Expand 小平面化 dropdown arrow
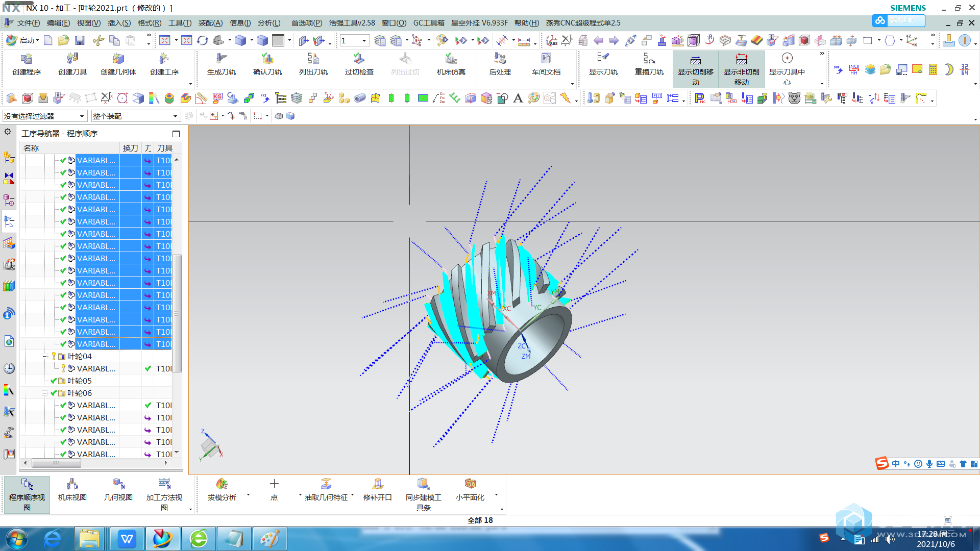This screenshot has height=551, width=980. [496, 494]
